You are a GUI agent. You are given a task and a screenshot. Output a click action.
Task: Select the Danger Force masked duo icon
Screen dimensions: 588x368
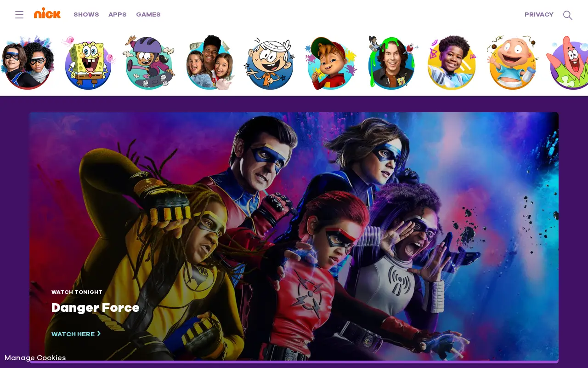pyautogui.click(x=28, y=63)
